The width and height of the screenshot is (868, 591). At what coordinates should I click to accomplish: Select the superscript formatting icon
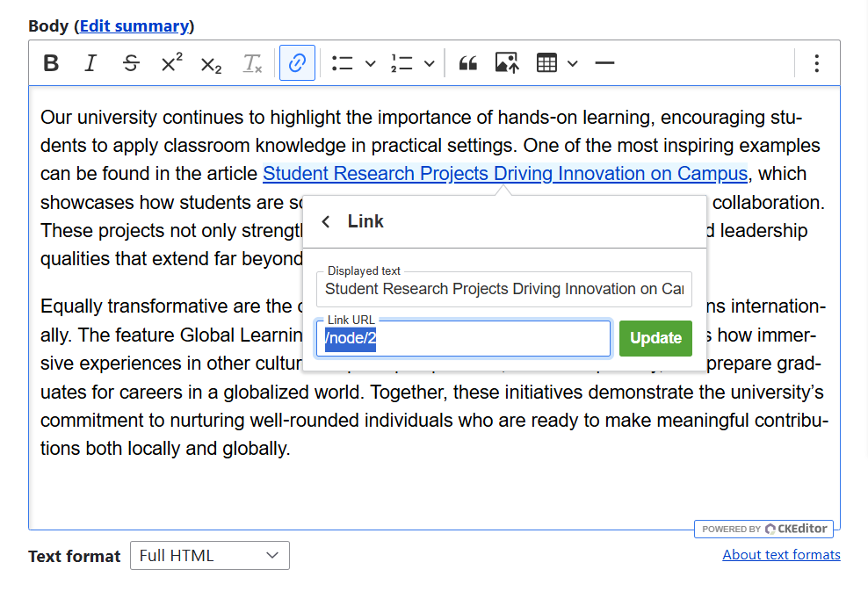tap(170, 62)
